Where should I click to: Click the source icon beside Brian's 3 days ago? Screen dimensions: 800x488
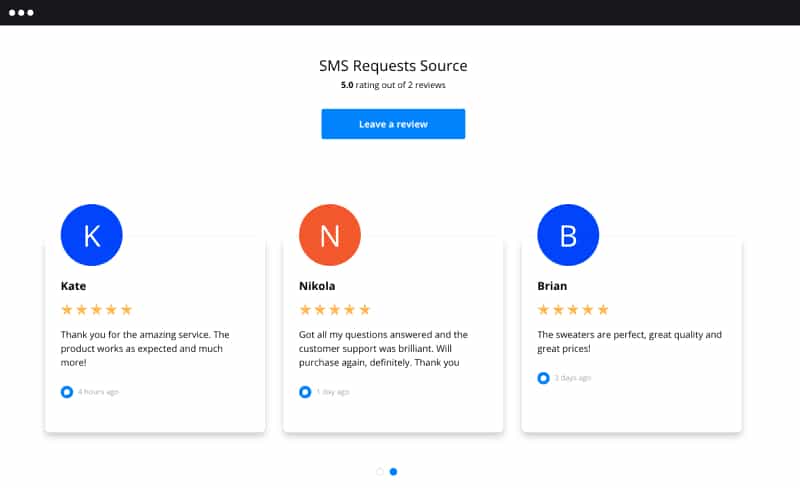click(x=543, y=378)
